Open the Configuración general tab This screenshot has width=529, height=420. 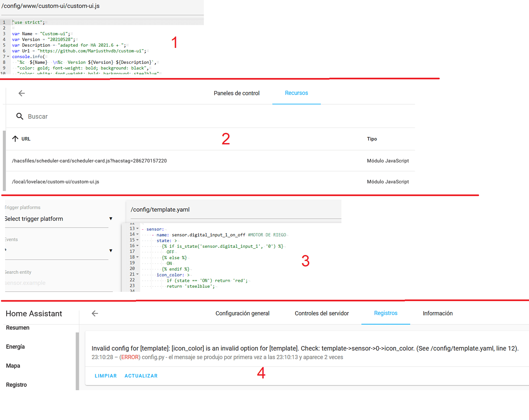(242, 313)
